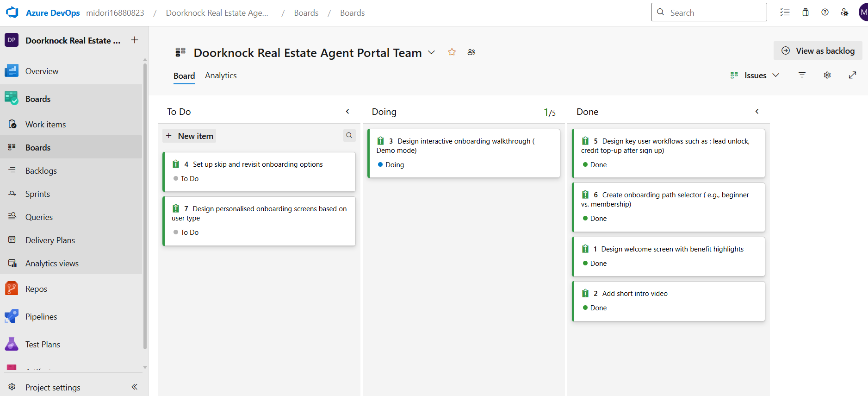Click the Azure DevOps logo icon

pos(12,13)
